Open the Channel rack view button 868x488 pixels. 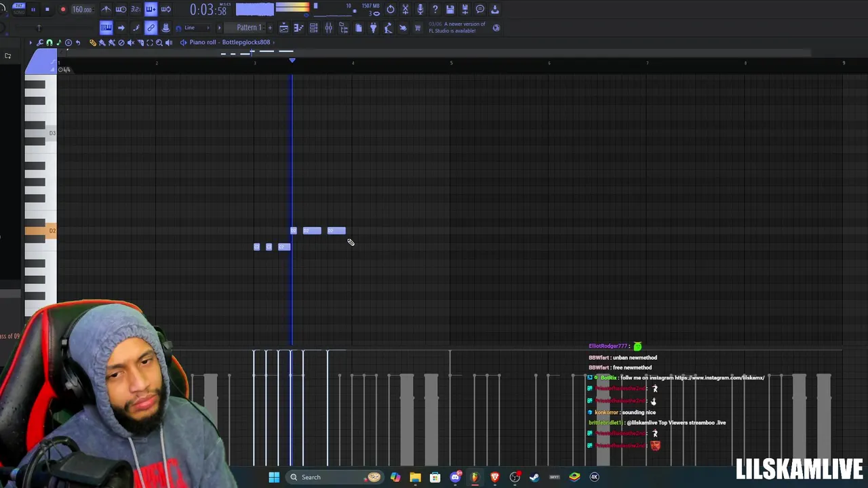(x=313, y=28)
